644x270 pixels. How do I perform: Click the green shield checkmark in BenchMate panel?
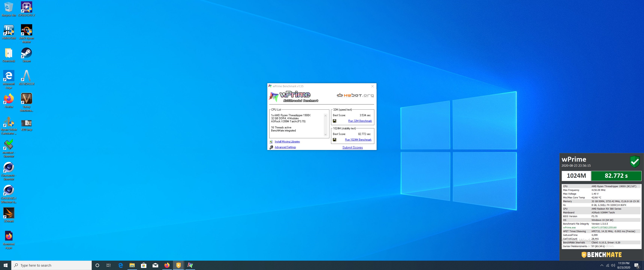(635, 162)
